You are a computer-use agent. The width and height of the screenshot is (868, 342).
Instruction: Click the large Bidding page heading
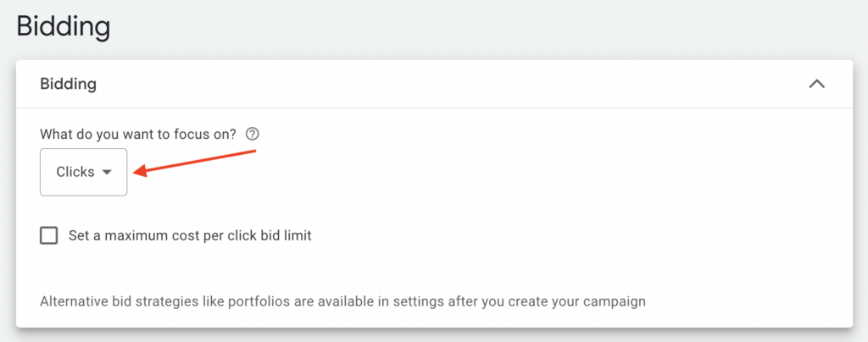click(x=64, y=26)
